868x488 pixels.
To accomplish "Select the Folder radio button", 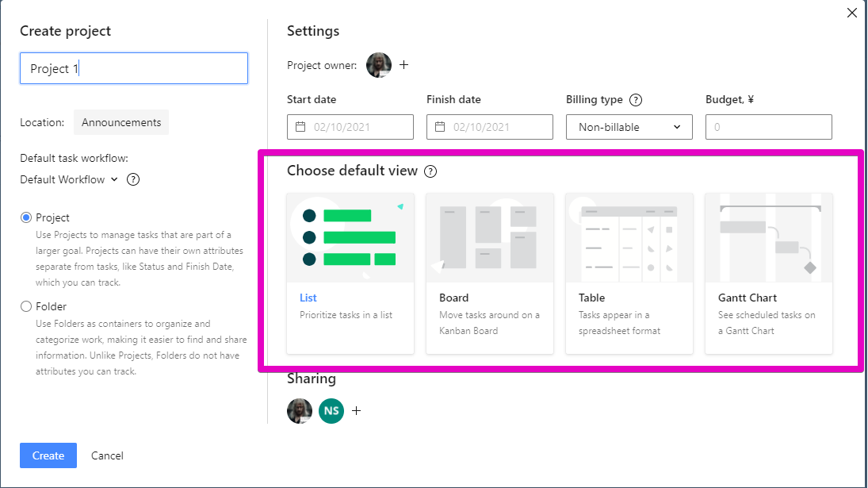I will coord(26,306).
